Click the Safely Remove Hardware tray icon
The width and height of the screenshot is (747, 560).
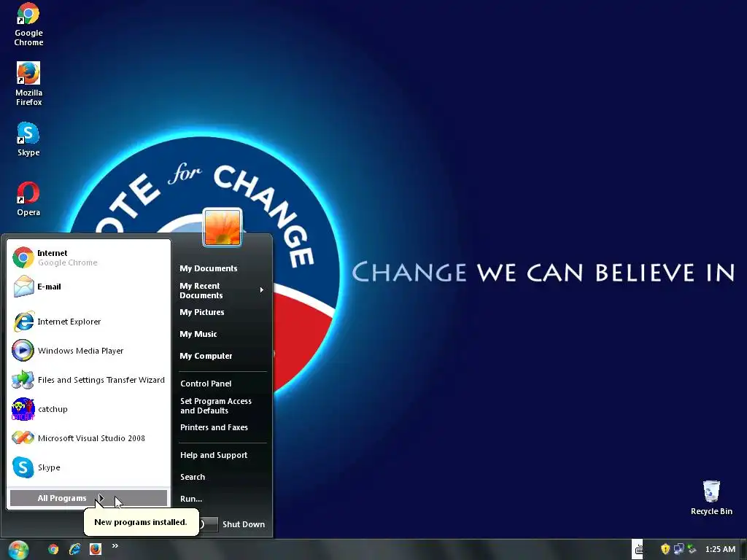point(692,550)
